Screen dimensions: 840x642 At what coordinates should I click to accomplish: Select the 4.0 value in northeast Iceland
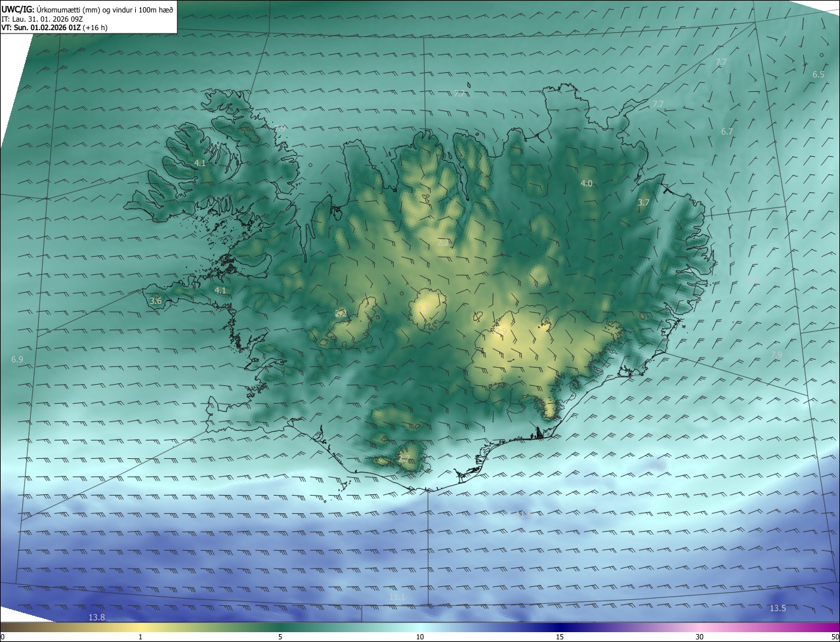click(x=587, y=184)
